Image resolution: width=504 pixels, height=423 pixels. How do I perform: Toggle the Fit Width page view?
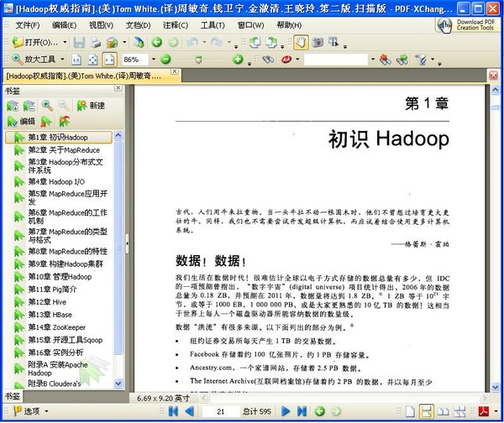(108, 60)
